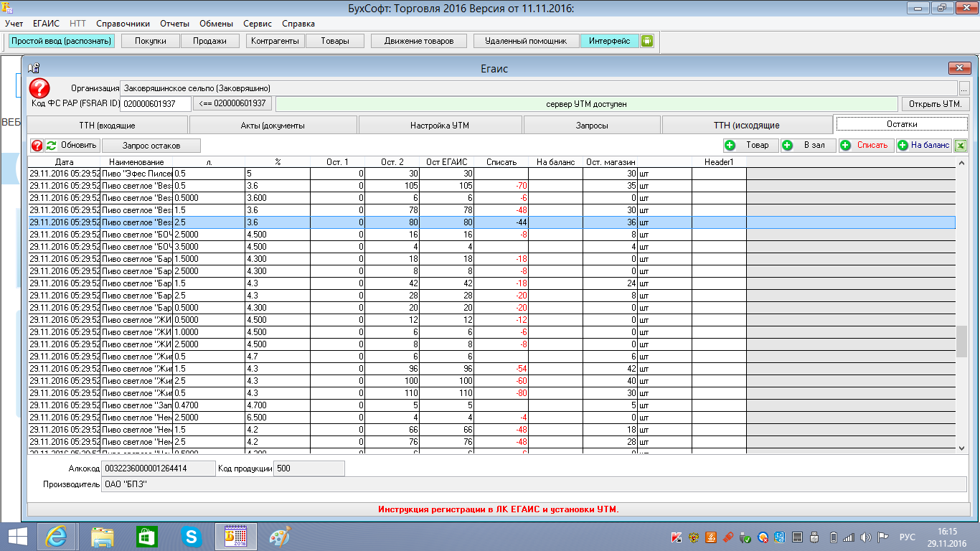Image resolution: width=980 pixels, height=551 pixels.
Task: Click the Android icon in top toolbar
Action: point(646,41)
